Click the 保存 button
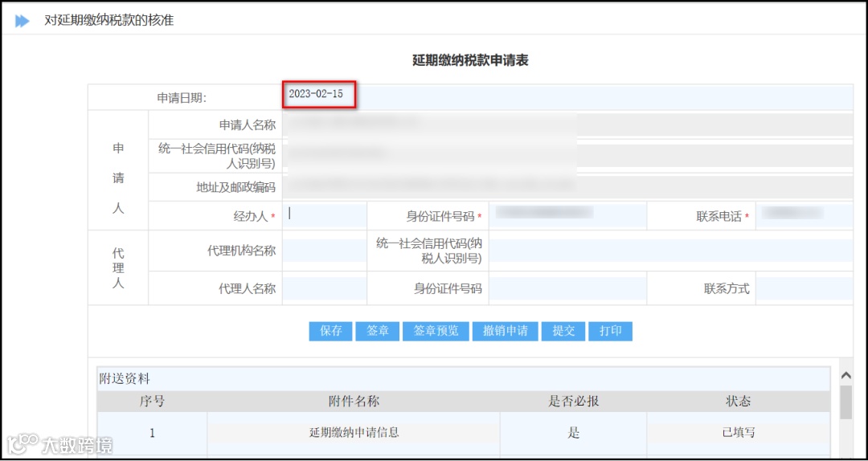868x461 pixels. pos(330,332)
